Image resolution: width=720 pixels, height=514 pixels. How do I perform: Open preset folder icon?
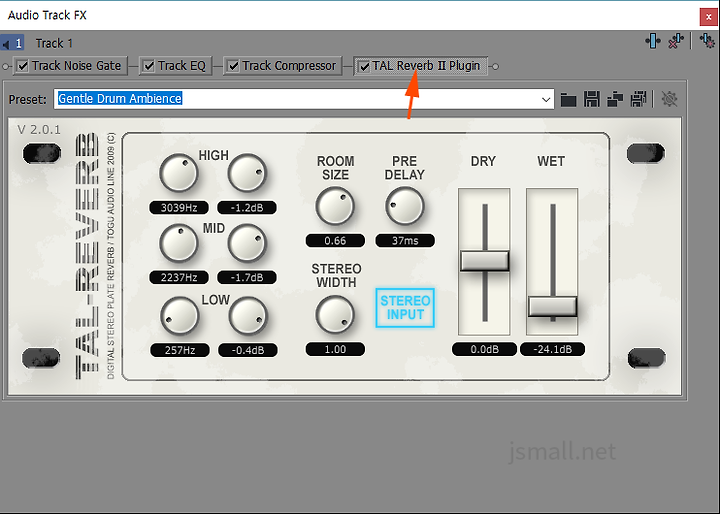(x=568, y=99)
